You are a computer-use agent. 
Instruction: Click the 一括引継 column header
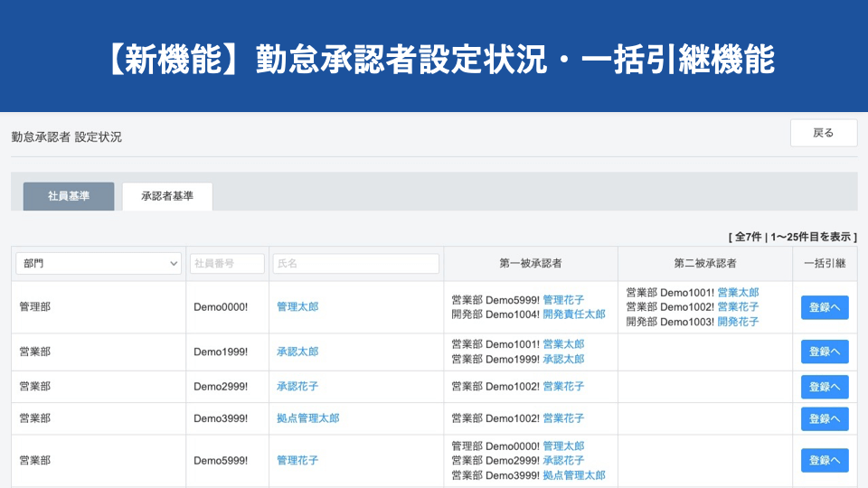pos(825,263)
